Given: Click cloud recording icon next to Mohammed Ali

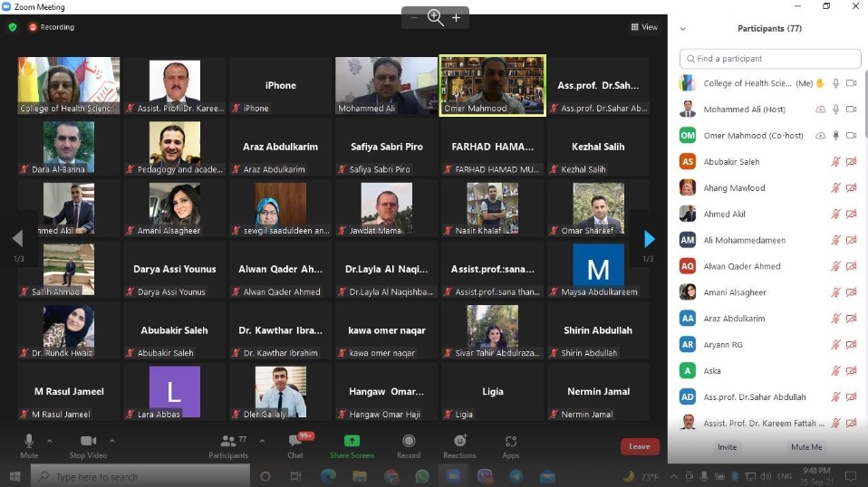Looking at the screenshot, I should click(x=820, y=110).
